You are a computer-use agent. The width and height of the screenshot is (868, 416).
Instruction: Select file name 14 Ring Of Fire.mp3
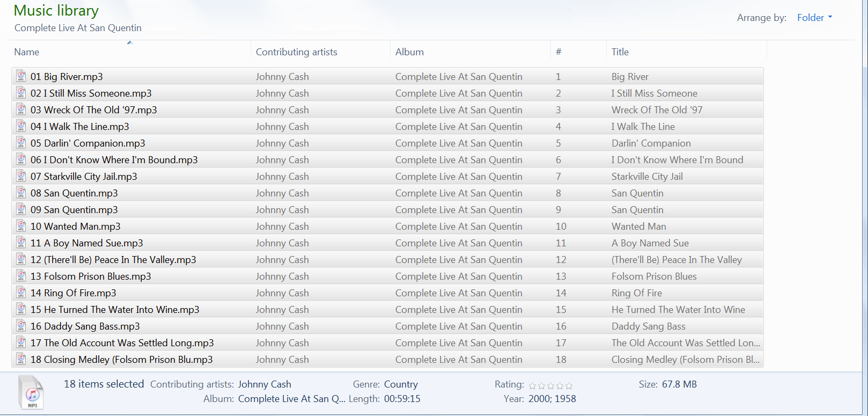tap(73, 293)
